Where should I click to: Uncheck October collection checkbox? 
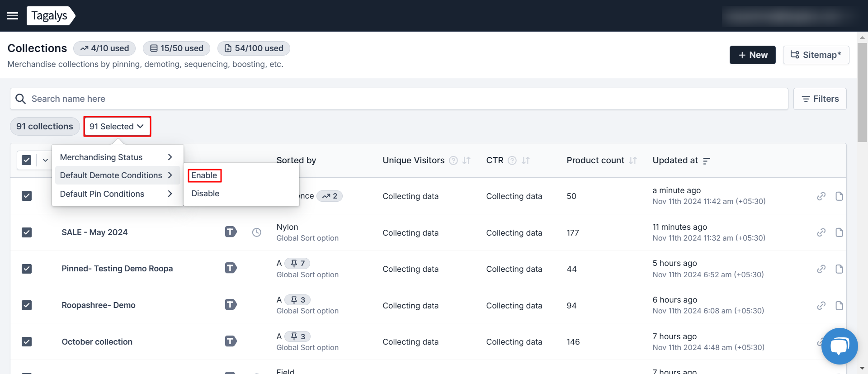(27, 342)
